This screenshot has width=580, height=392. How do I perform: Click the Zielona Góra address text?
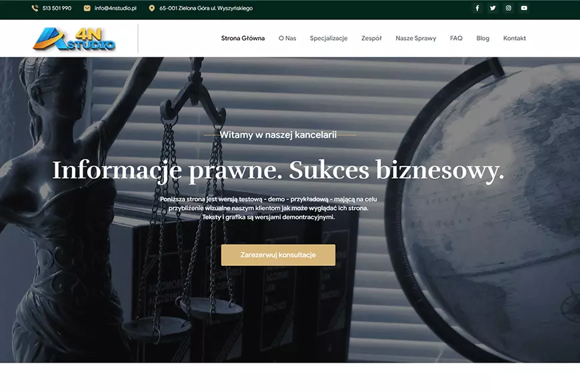tap(206, 8)
